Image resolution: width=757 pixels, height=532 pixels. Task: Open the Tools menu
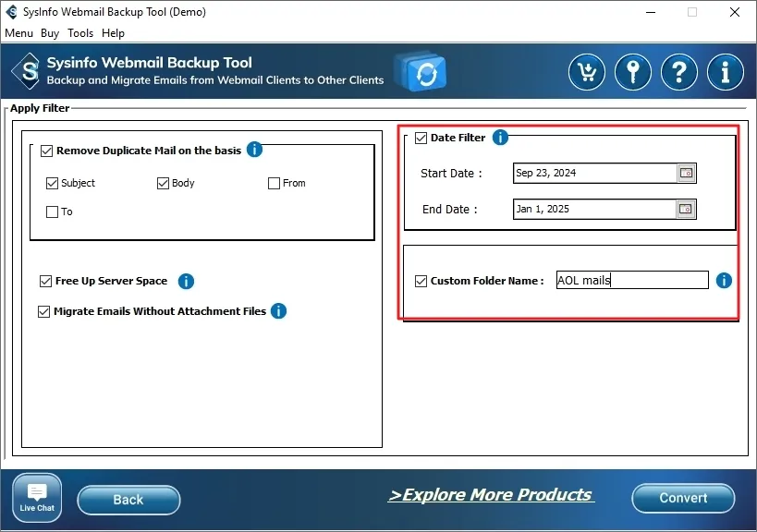[x=80, y=33]
